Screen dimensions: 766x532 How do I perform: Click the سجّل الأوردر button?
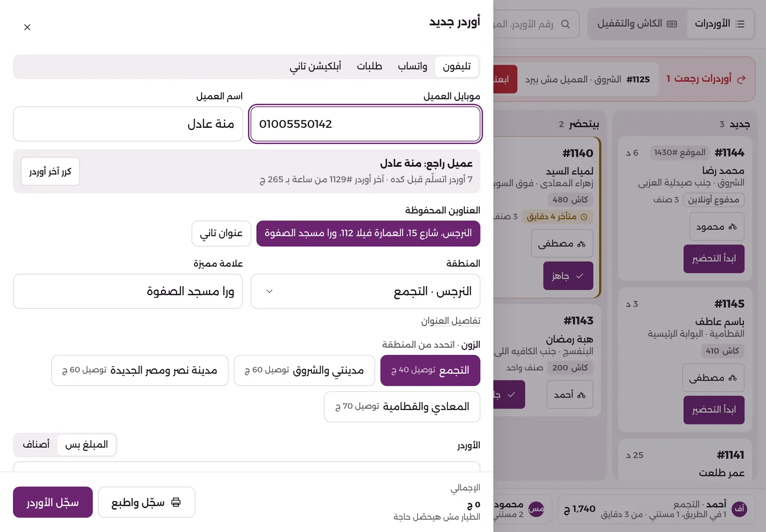53,502
